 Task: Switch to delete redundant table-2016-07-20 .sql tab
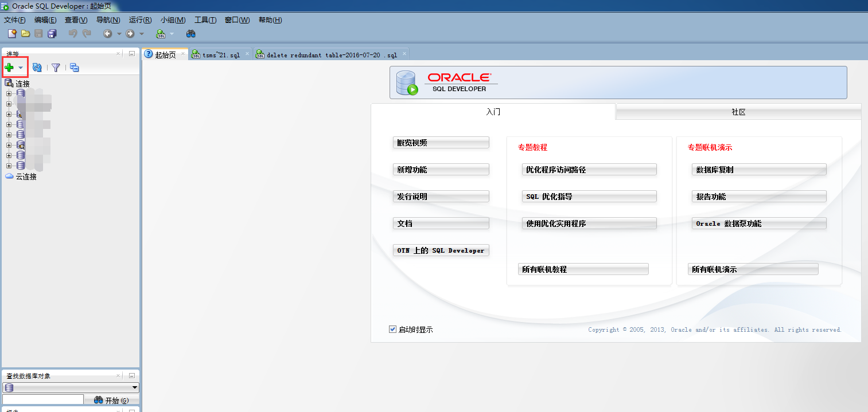pos(331,55)
